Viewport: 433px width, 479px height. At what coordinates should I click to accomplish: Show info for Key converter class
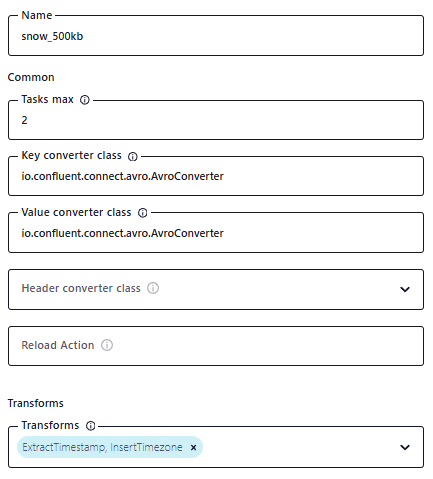click(133, 156)
